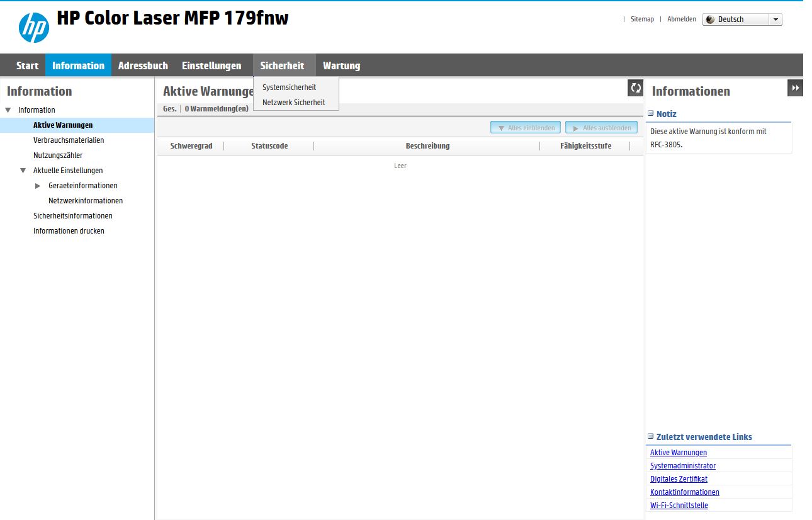Select Aktuelle Einstellungen tree item
The height and width of the screenshot is (520, 812).
(68, 171)
